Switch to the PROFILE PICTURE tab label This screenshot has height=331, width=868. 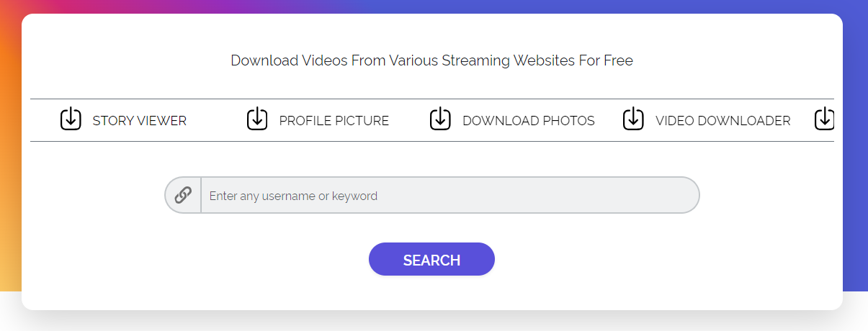tap(334, 121)
